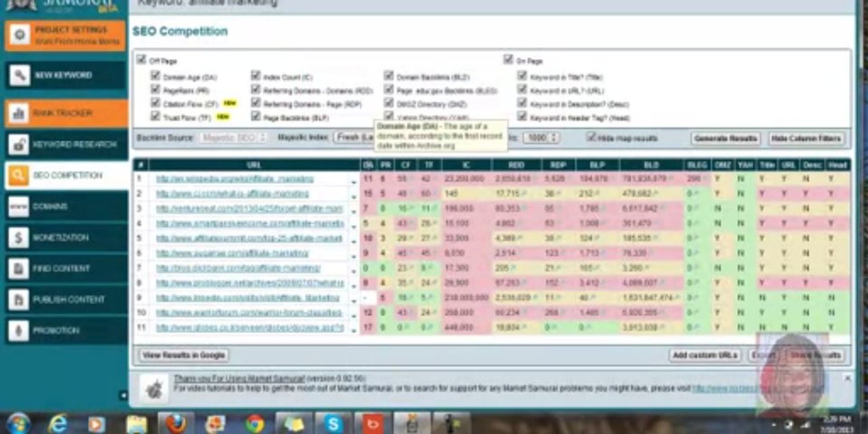The height and width of the screenshot is (434, 868).
Task: Sort by DA column header
Action: tap(368, 165)
